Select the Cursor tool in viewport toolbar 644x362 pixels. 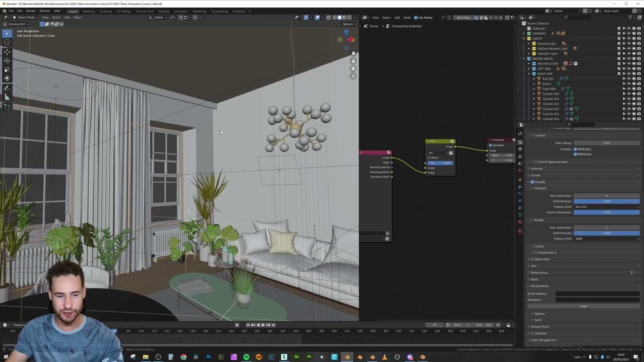point(7,42)
